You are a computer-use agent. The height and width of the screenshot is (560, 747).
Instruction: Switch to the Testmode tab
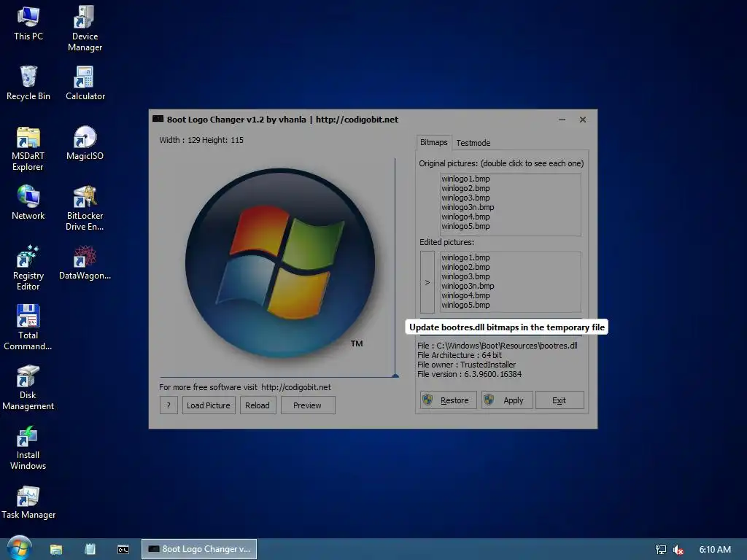(x=473, y=143)
